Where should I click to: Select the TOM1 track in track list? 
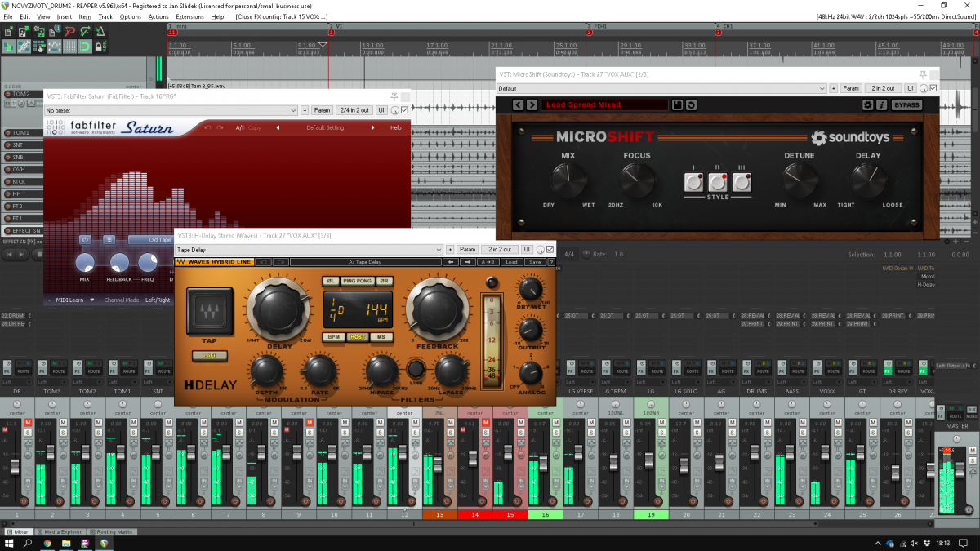tap(21, 133)
